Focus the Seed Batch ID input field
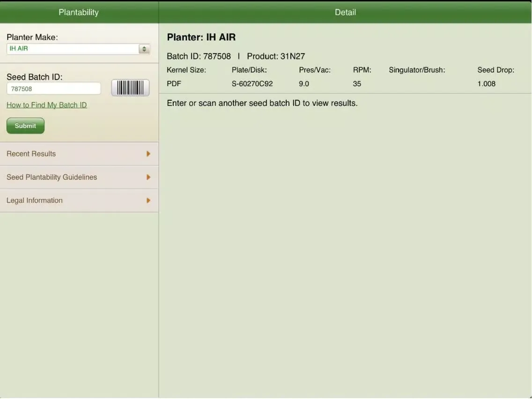Viewport: 532px width, 399px height. coord(53,89)
